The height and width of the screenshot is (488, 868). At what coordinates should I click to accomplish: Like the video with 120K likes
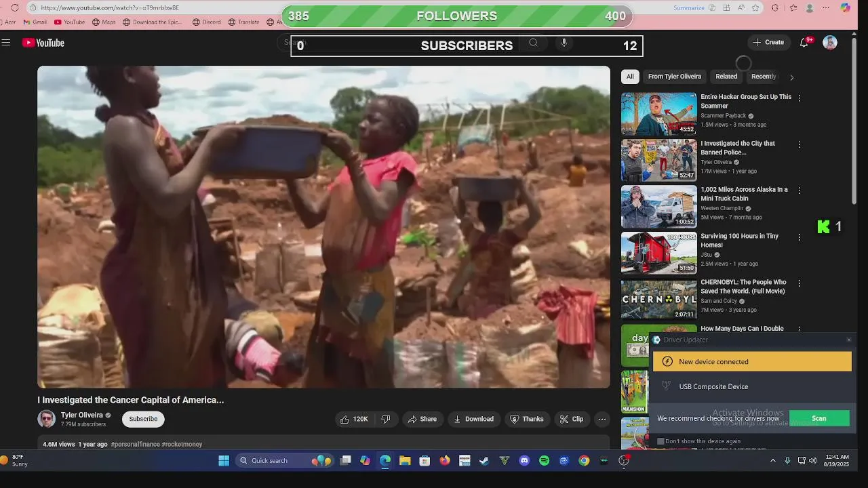[353, 419]
